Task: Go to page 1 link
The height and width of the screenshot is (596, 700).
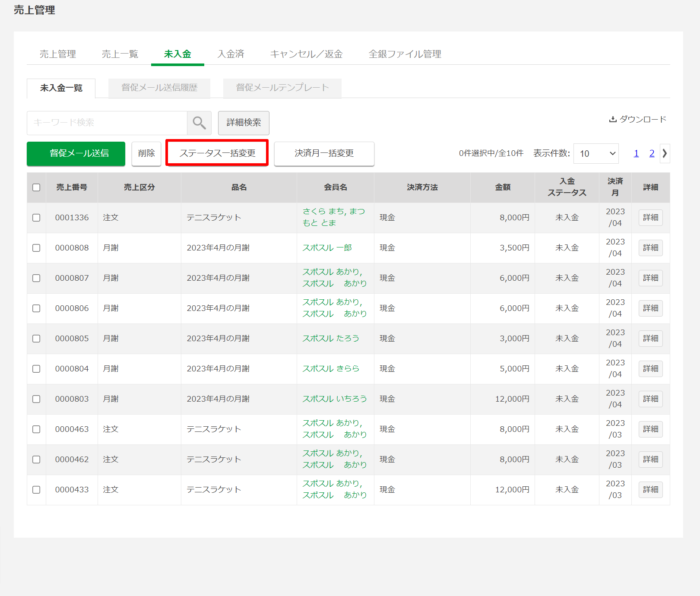Action: (636, 153)
